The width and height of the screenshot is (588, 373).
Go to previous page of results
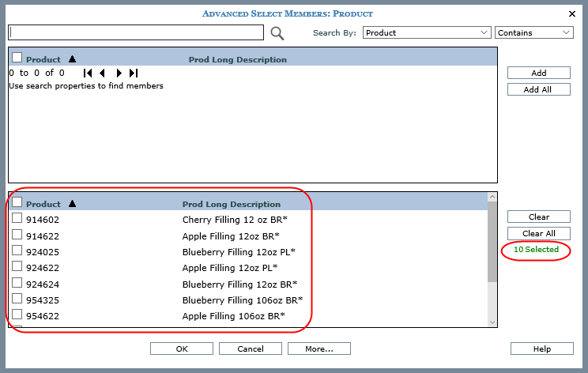[102, 73]
